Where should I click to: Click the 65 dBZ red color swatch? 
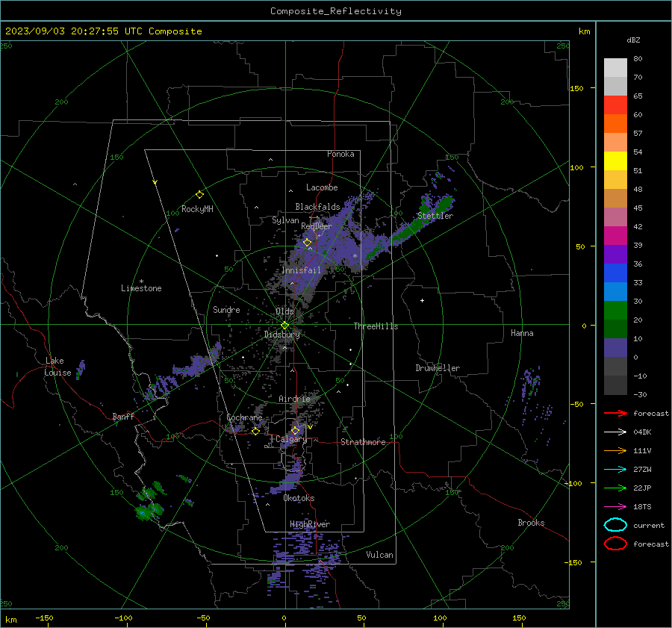point(615,105)
